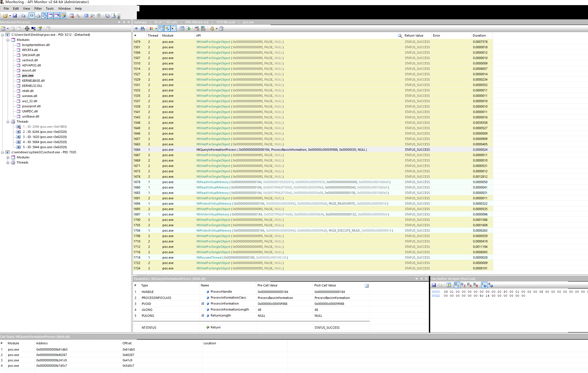Click the trash icon to clear the summary
This screenshot has width=588, height=373.
click(221, 28)
